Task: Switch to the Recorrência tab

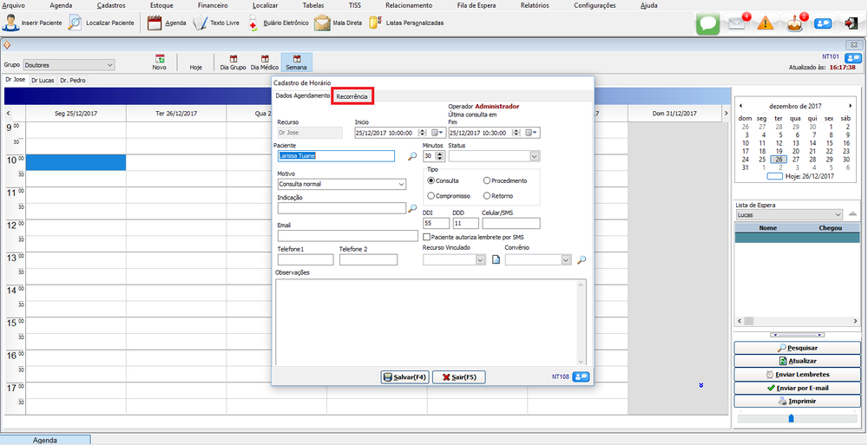Action: coord(352,95)
